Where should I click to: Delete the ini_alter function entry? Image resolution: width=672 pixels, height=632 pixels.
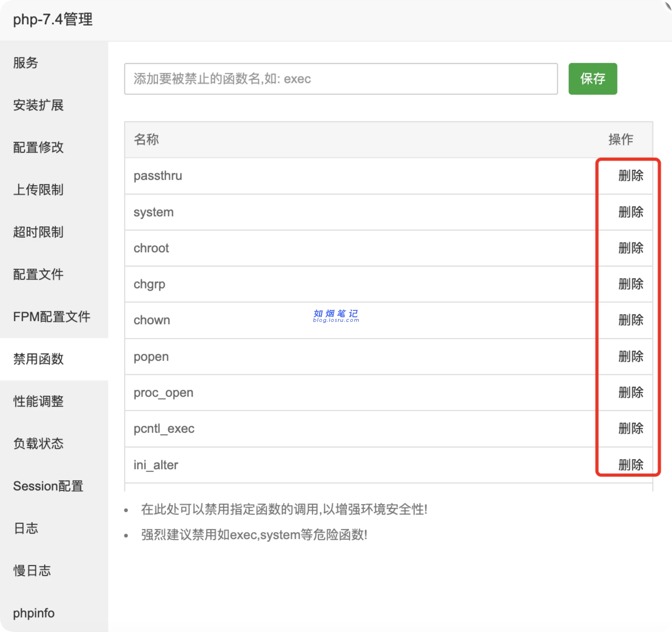(x=631, y=465)
